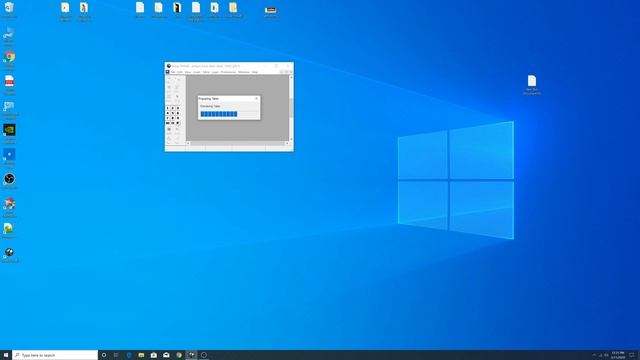The image size is (640, 360).
Task: Click the blue progress bar in dialog
Action: point(219,114)
